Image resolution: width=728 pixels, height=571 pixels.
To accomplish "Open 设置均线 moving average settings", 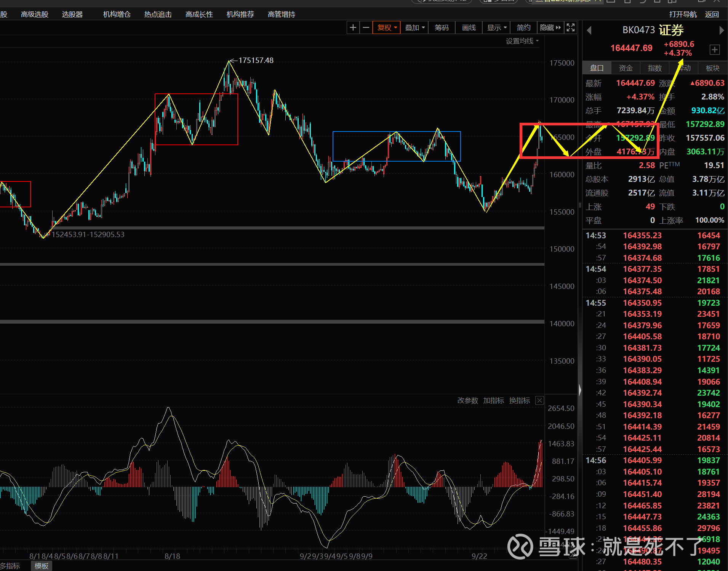I will coord(522,41).
